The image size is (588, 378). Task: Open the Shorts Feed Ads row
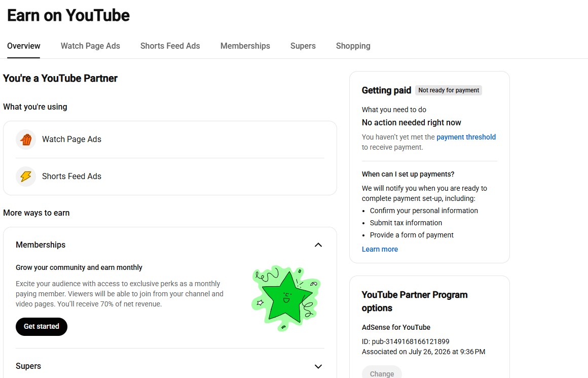[170, 177]
